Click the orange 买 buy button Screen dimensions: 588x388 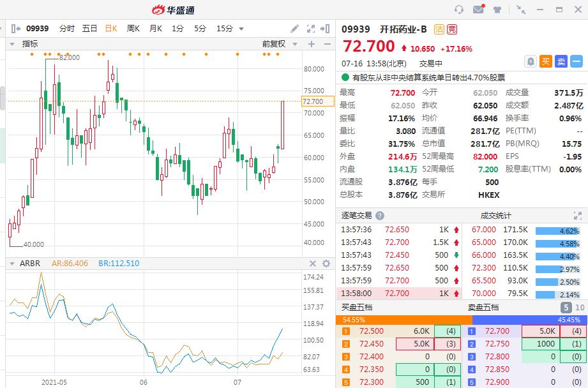545,61
